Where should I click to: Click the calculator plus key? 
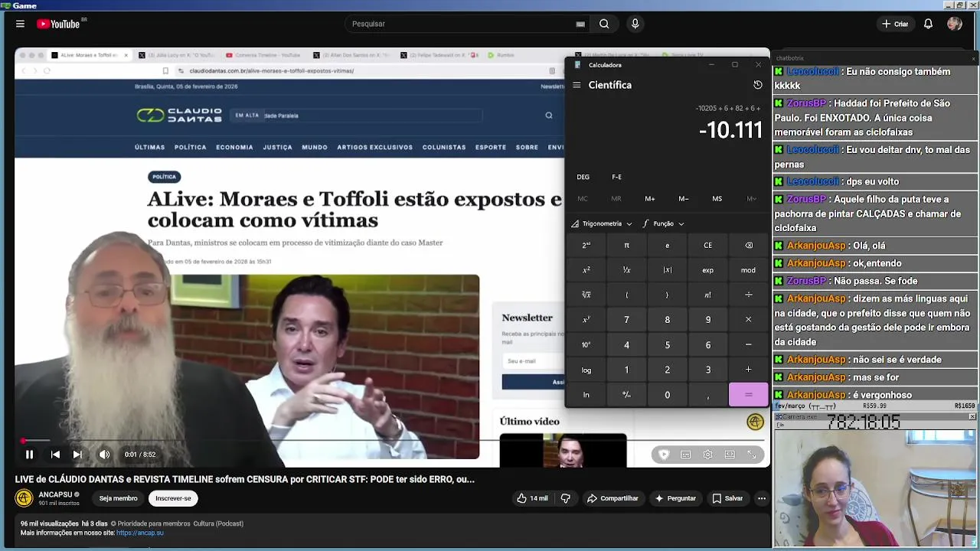click(749, 370)
